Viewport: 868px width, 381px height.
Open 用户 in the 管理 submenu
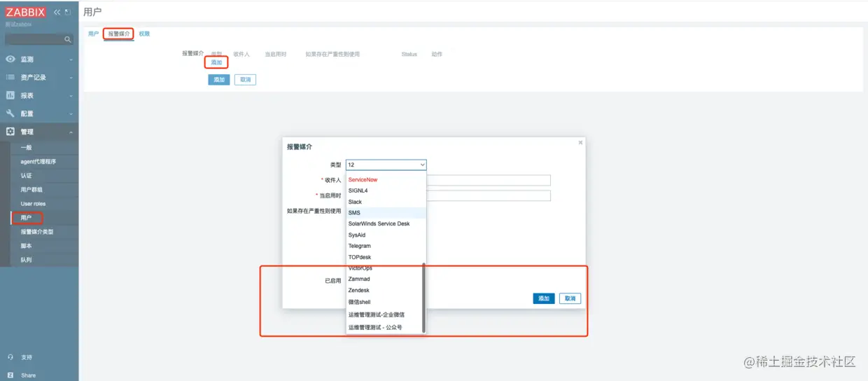click(26, 218)
